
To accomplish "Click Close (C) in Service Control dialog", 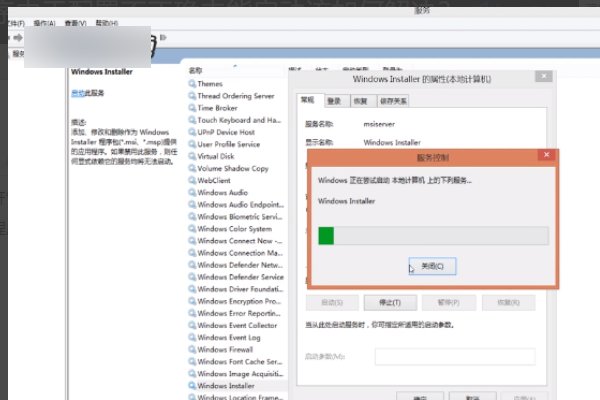I will coord(432,266).
